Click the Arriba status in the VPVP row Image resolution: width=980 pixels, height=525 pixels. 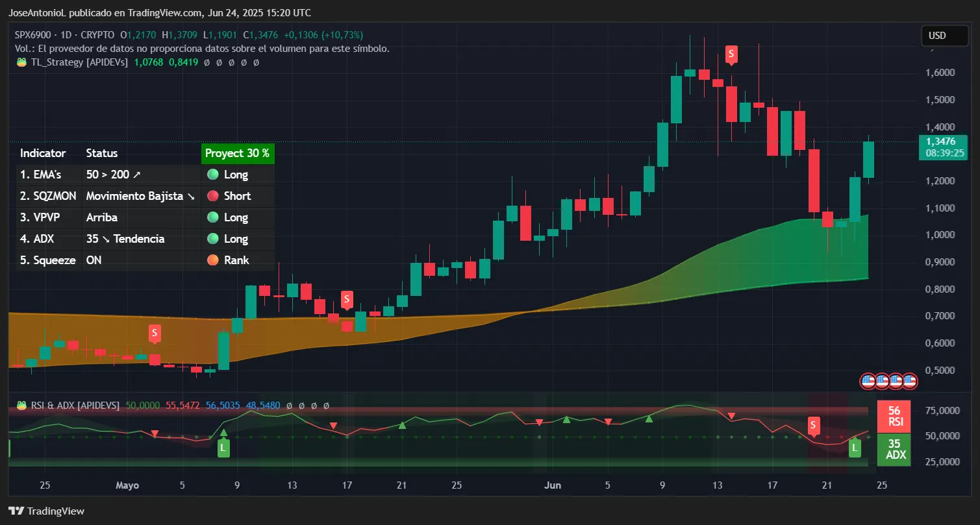pyautogui.click(x=102, y=217)
